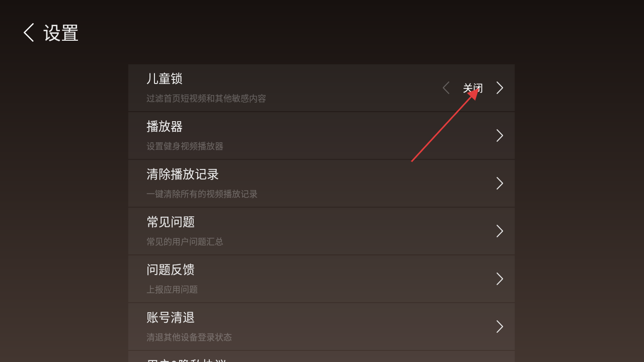Select the 账号清退 entry
The width and height of the screenshot is (644, 362).
(x=321, y=327)
